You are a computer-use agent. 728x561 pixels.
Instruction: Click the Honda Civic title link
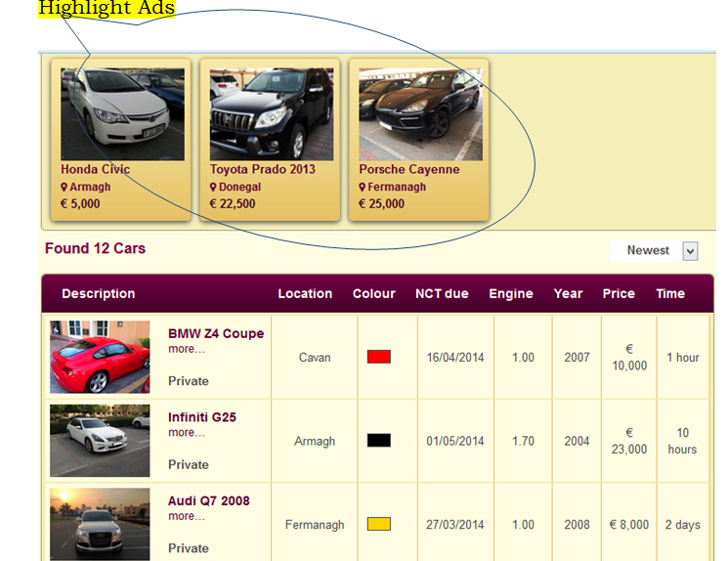[x=95, y=169]
